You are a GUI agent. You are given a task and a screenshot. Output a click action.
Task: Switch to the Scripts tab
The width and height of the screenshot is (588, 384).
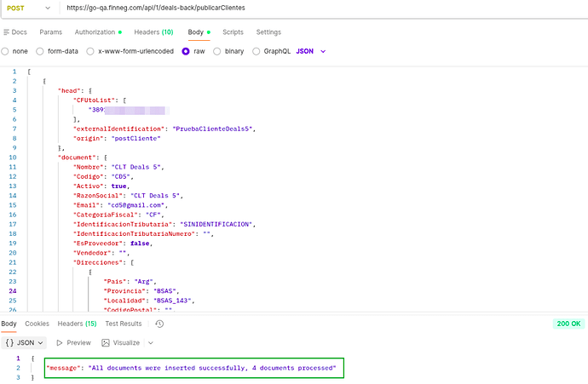(x=233, y=32)
